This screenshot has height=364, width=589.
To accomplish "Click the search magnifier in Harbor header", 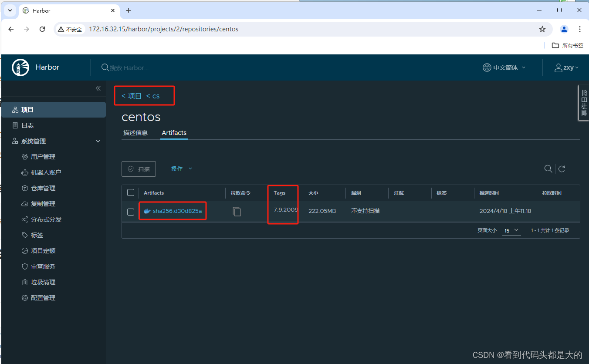I will 105,67.
